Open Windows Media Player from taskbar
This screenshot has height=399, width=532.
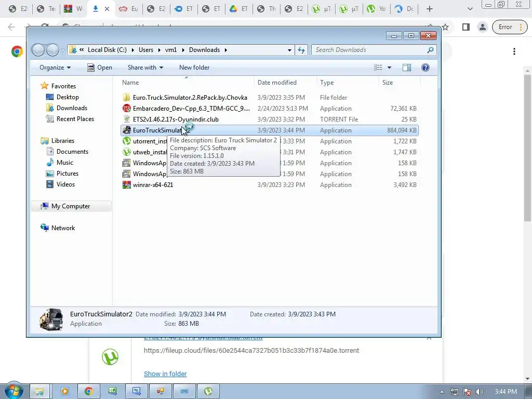click(64, 391)
